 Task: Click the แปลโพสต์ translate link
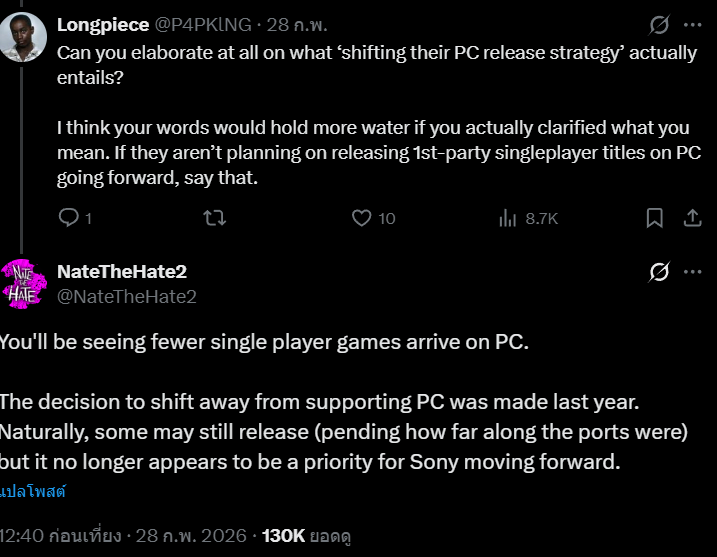pyautogui.click(x=33, y=491)
